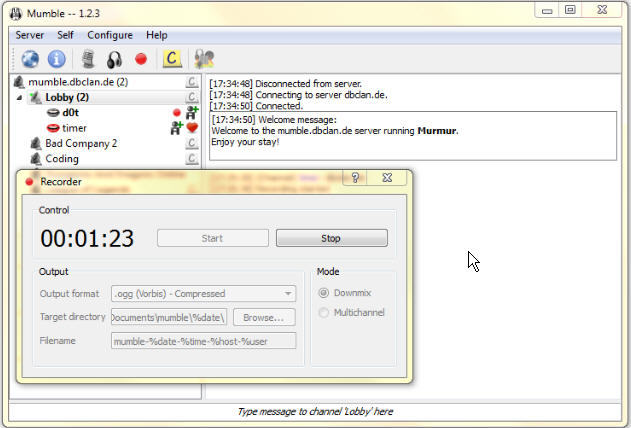The width and height of the screenshot is (631, 428).
Task: Select the Multichannel radio button
Action: point(324,313)
